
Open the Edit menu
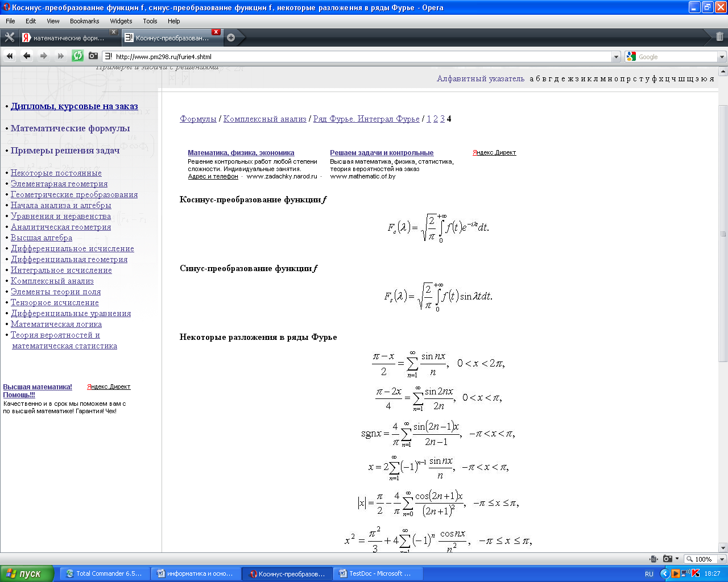31,21
